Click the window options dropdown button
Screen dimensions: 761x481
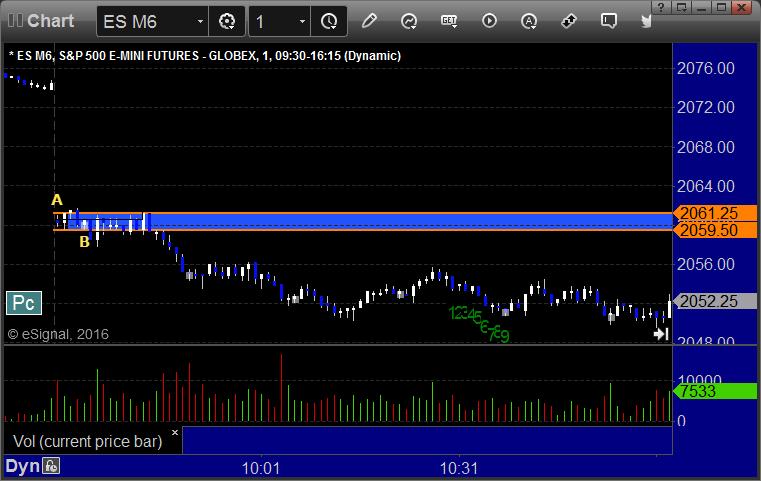(x=682, y=7)
